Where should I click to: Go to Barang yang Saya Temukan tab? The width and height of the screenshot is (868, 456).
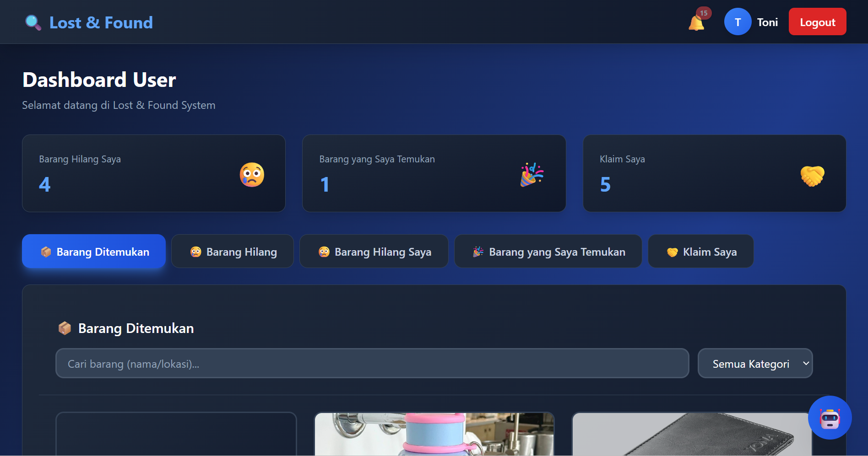548,252
